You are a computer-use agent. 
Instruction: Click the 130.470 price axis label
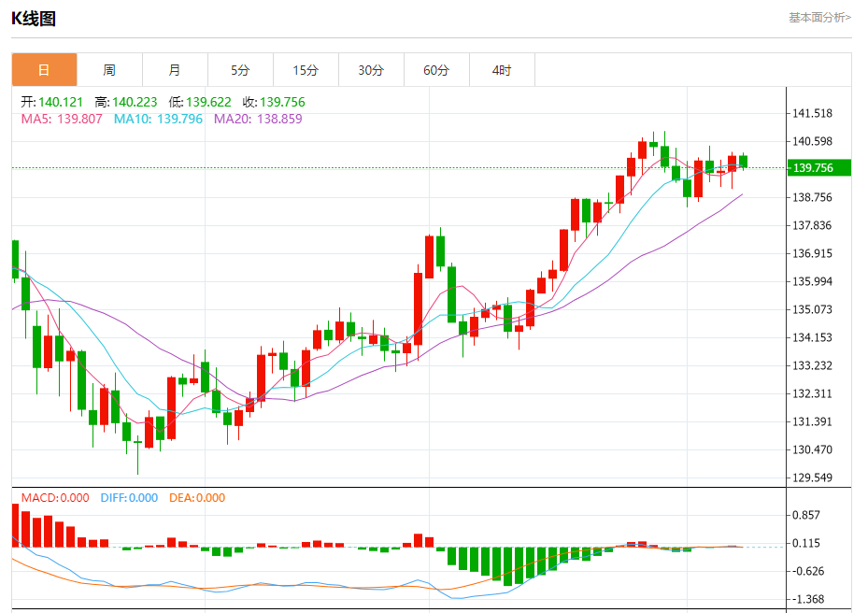(812, 449)
